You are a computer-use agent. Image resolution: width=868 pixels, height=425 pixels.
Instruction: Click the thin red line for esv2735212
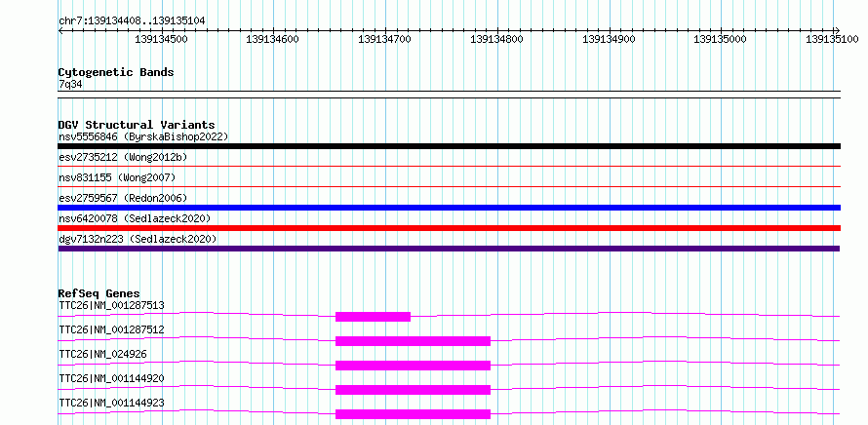(449, 166)
